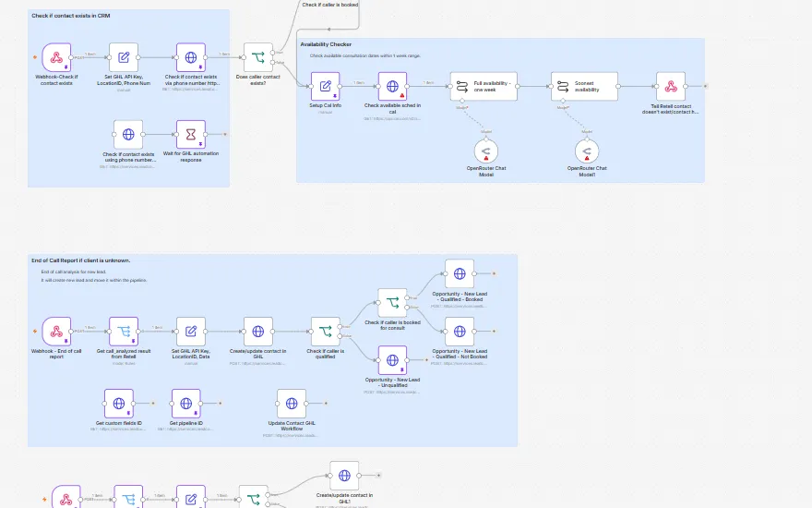This screenshot has height=508, width=812.
Task: Open Check available sched in cal node
Action: [392, 86]
